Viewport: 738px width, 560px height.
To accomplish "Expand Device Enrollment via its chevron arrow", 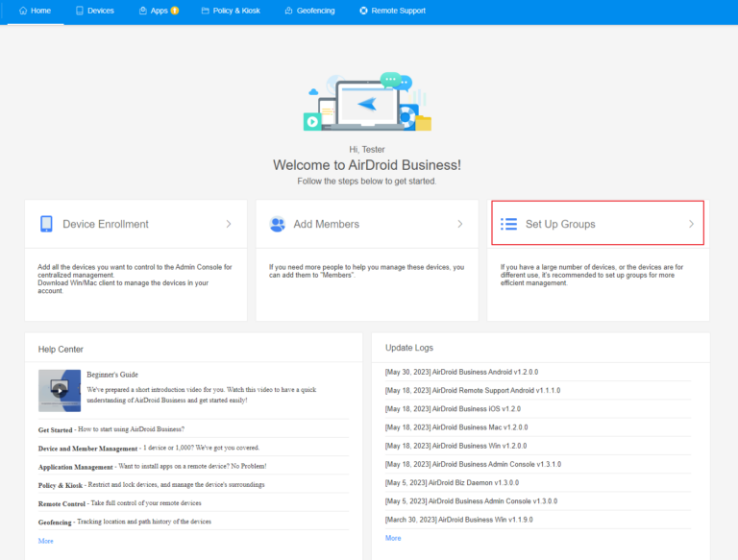I will (x=229, y=224).
